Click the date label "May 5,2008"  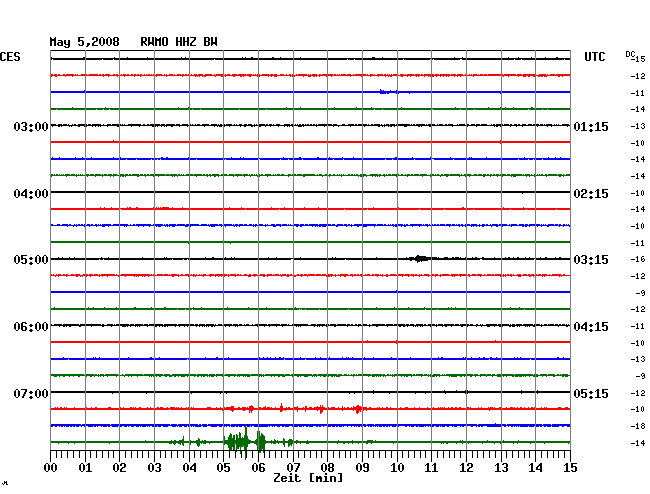click(x=85, y=42)
